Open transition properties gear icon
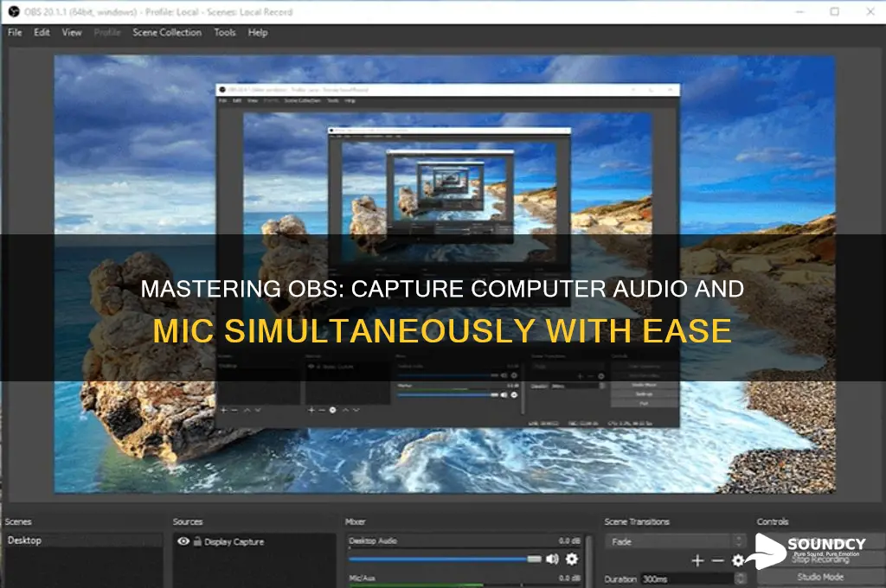This screenshot has height=588, width=886. tap(738, 560)
